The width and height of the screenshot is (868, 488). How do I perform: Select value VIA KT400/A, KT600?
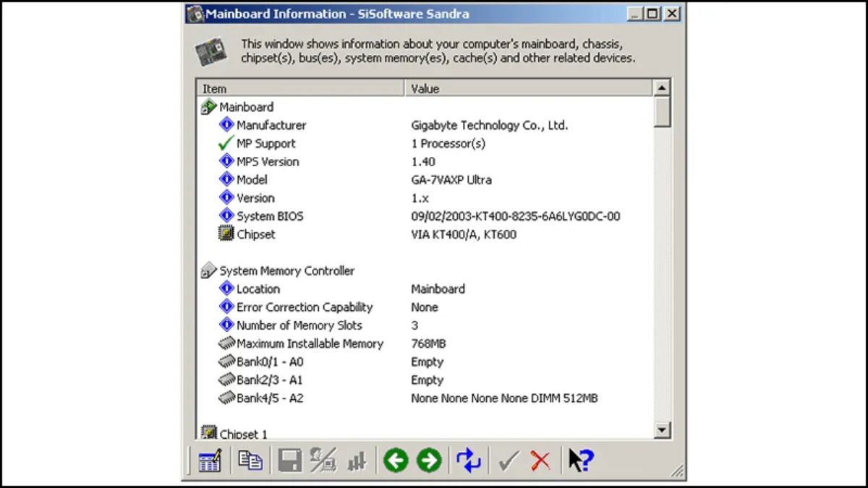[x=464, y=234]
